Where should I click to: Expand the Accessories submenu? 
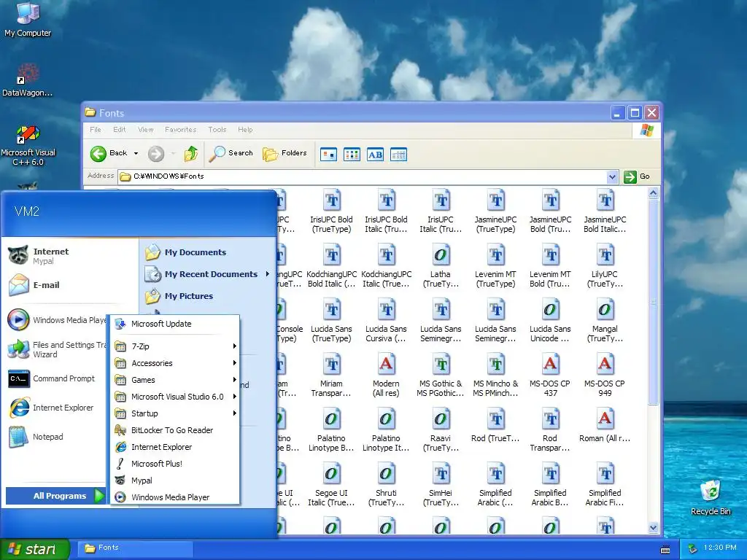(x=175, y=363)
